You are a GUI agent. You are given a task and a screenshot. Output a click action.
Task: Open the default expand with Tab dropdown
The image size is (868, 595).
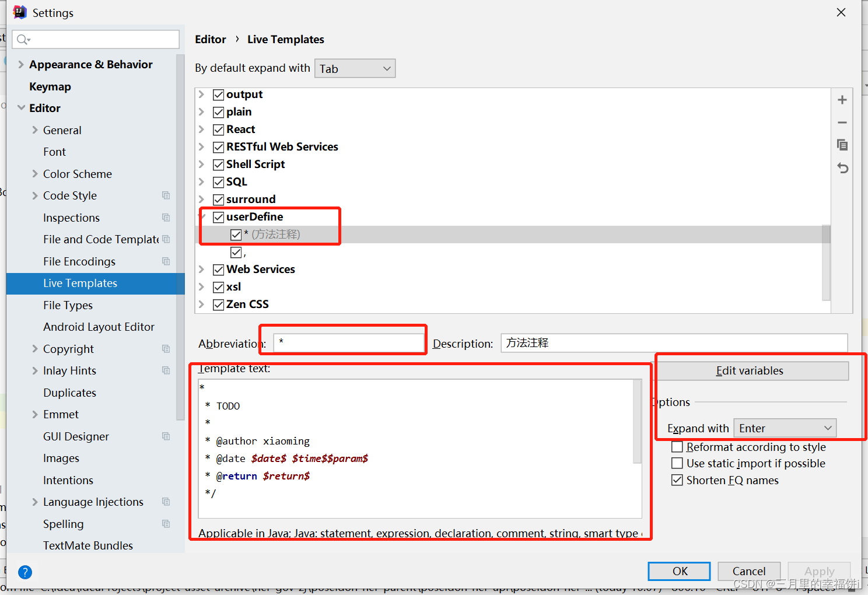click(355, 68)
